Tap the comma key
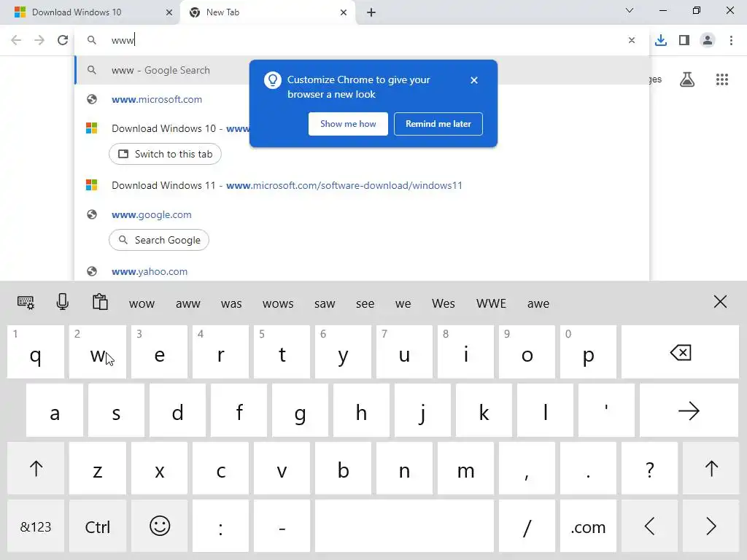The height and width of the screenshot is (560, 747). click(x=527, y=469)
